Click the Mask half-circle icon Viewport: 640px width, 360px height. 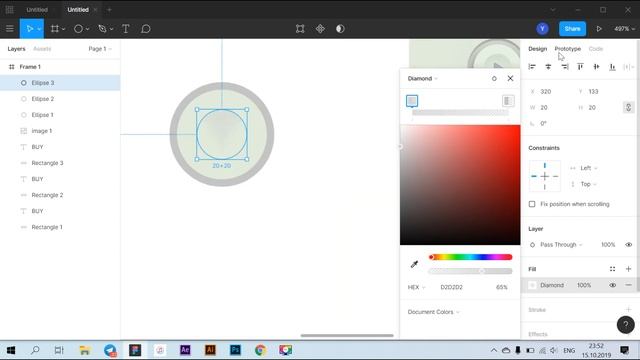340,29
